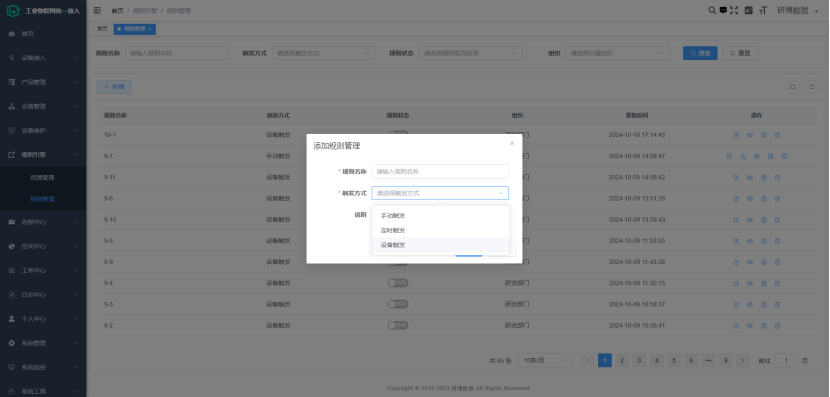Open the font size icon
Viewport: 830px width, 397px height.
(x=763, y=10)
